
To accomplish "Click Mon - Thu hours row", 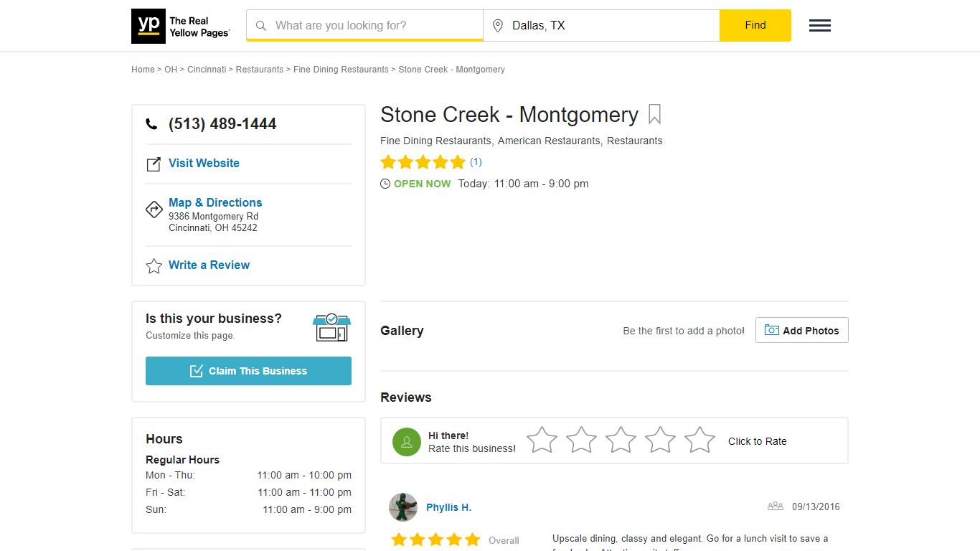I will point(248,475).
